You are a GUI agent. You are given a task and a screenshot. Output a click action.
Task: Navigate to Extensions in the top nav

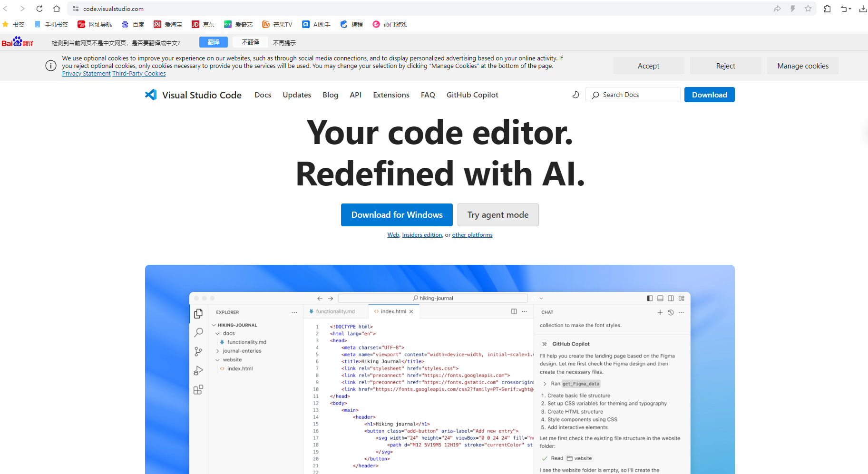click(391, 95)
